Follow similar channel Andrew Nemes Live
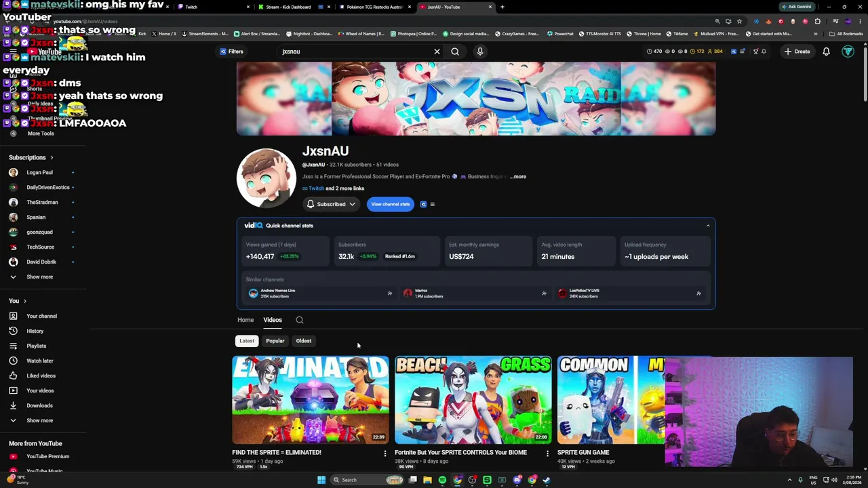The image size is (868, 488). 390,293
